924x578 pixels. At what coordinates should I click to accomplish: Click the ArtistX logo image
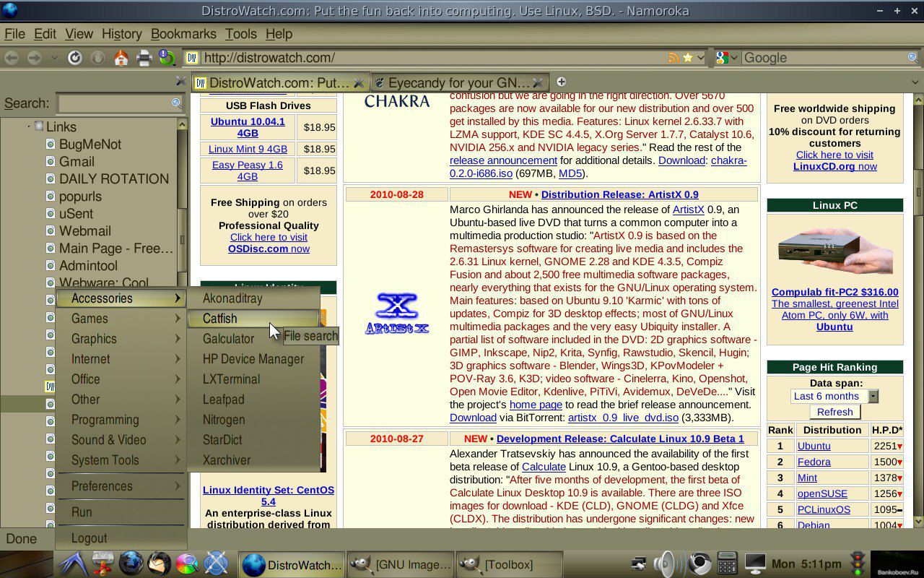click(396, 313)
